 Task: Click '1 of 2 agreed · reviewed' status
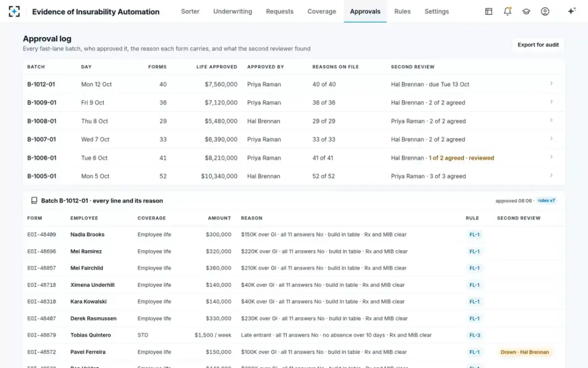[x=462, y=158]
